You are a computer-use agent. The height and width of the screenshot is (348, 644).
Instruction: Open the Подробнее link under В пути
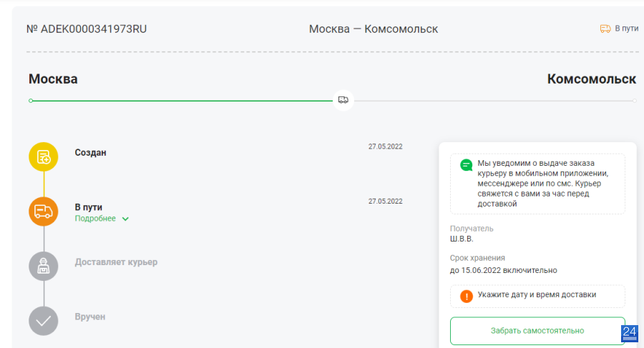click(95, 219)
